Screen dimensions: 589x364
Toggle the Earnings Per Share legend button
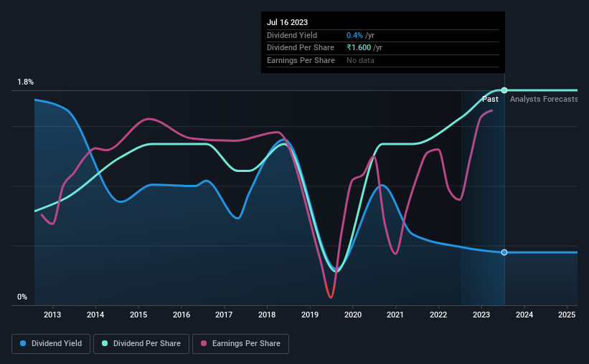[240, 344]
